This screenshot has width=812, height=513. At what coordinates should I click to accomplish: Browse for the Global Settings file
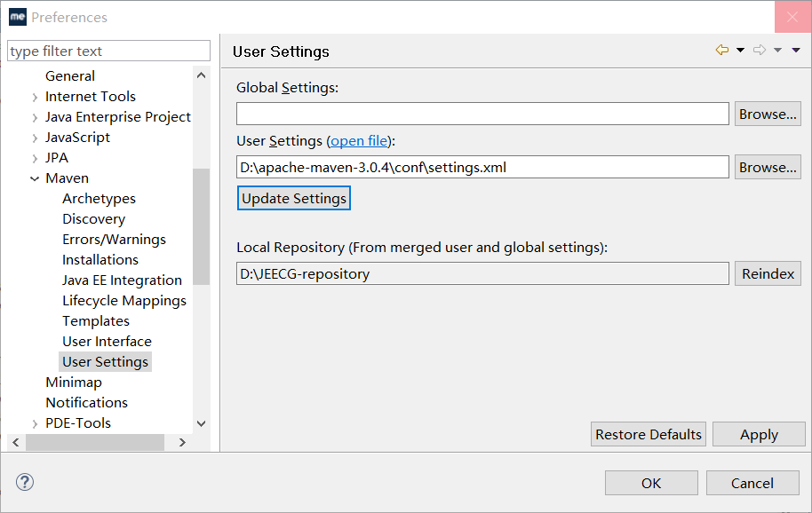768,114
